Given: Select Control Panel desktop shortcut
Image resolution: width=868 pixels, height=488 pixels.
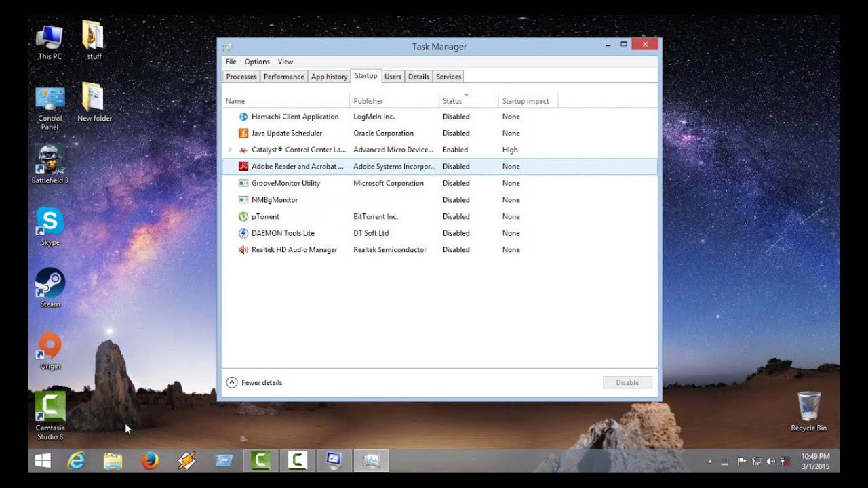Looking at the screenshot, I should tap(50, 107).
